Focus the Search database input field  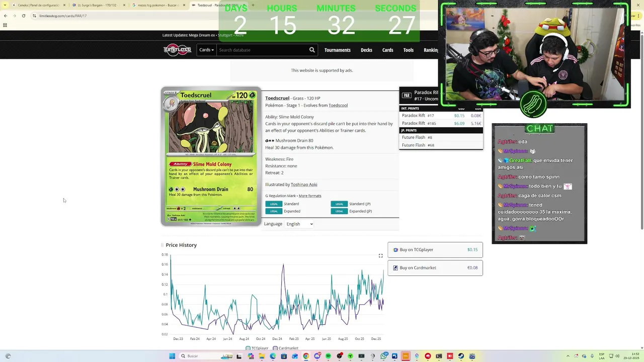(262, 50)
